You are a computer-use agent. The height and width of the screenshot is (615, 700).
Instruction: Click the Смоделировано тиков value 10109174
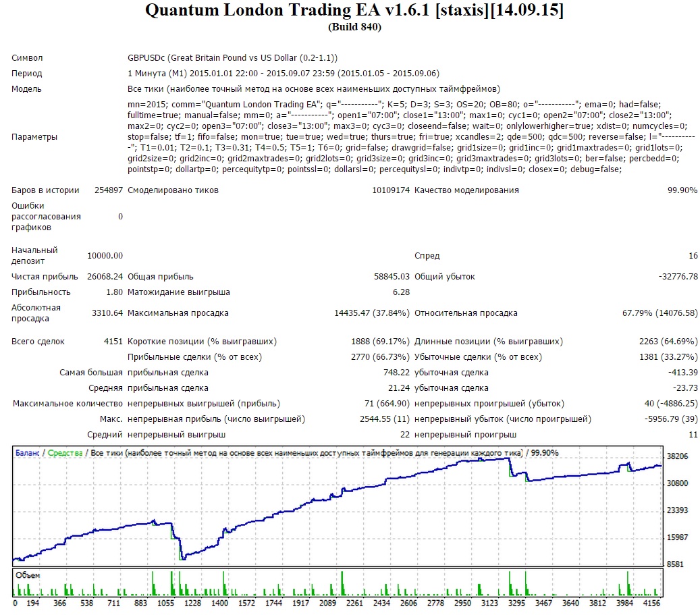391,190
